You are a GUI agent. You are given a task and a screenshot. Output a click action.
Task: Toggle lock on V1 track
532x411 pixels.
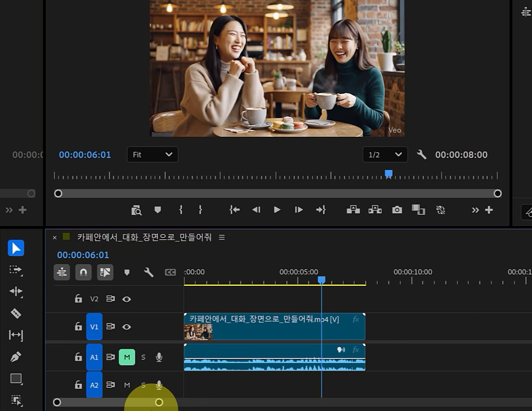pos(78,326)
